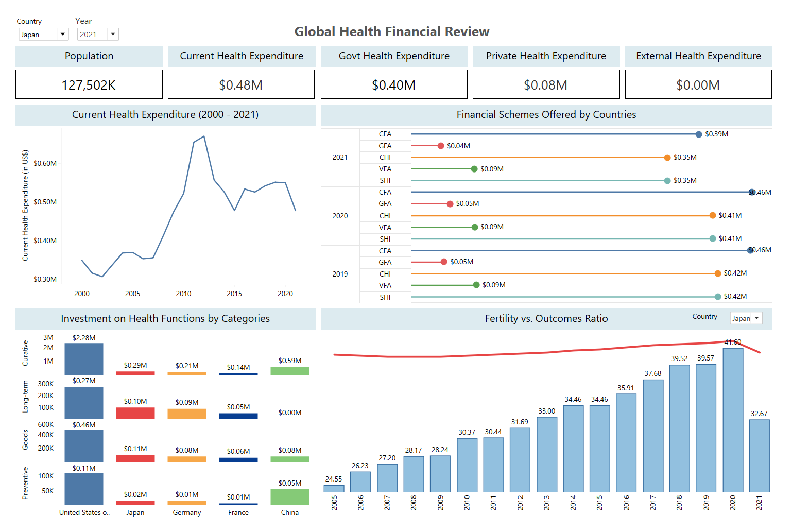
Task: Open the Year dropdown showing 2021
Action: (x=98, y=35)
